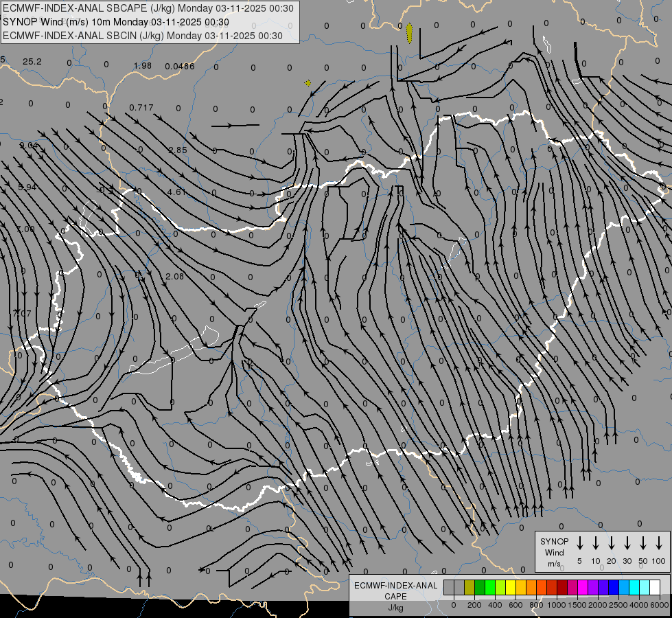Select the ECMWF-INDEX-ANAL SBCIN layer title

click(143, 36)
